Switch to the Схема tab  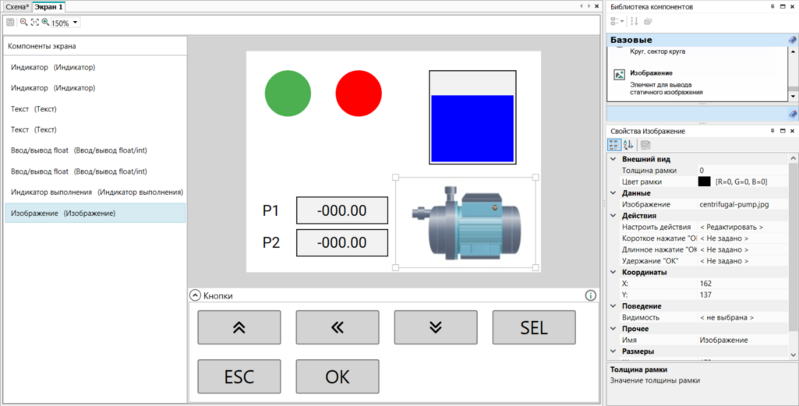(17, 7)
